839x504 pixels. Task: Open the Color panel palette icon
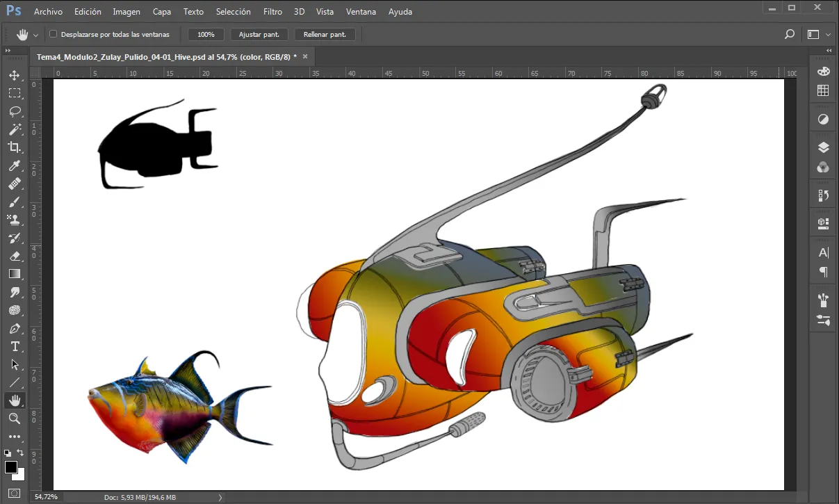click(823, 72)
